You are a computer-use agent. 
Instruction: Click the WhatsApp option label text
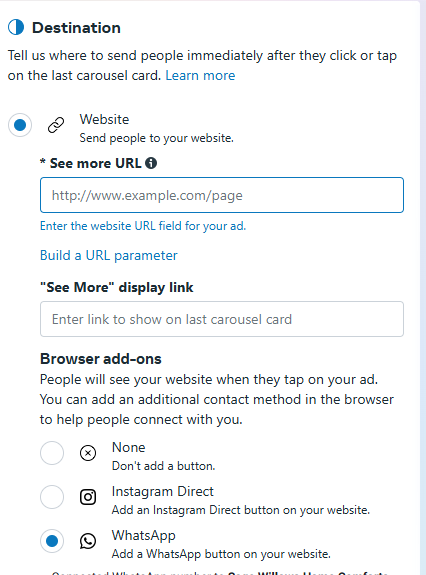tap(144, 535)
